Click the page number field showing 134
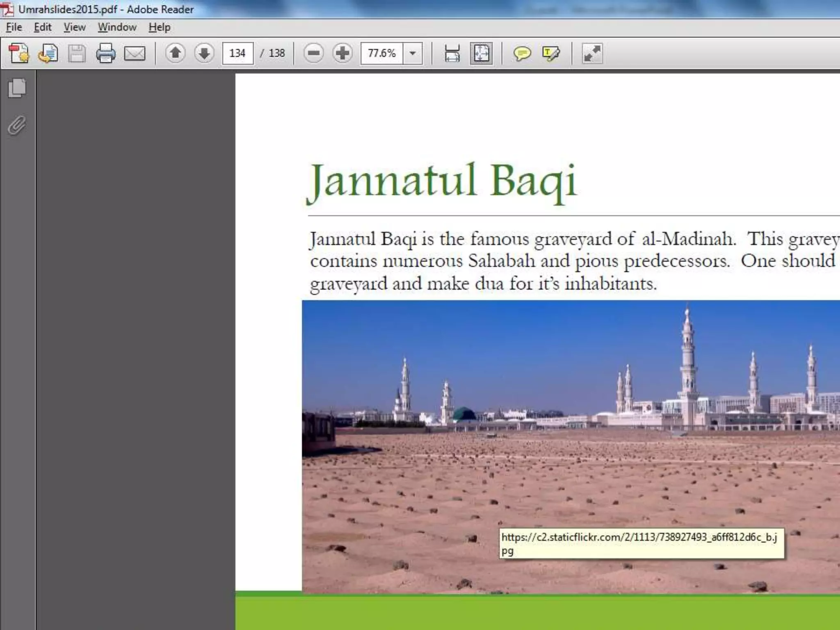 pos(237,53)
